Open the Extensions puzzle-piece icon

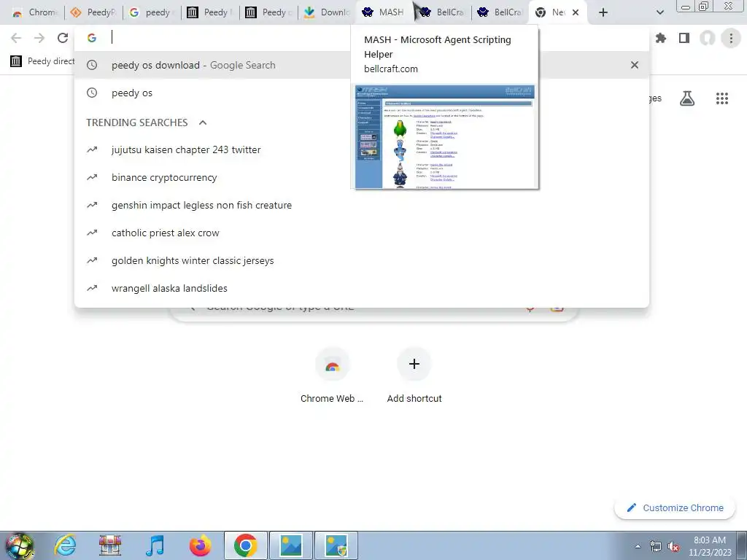coord(661,38)
